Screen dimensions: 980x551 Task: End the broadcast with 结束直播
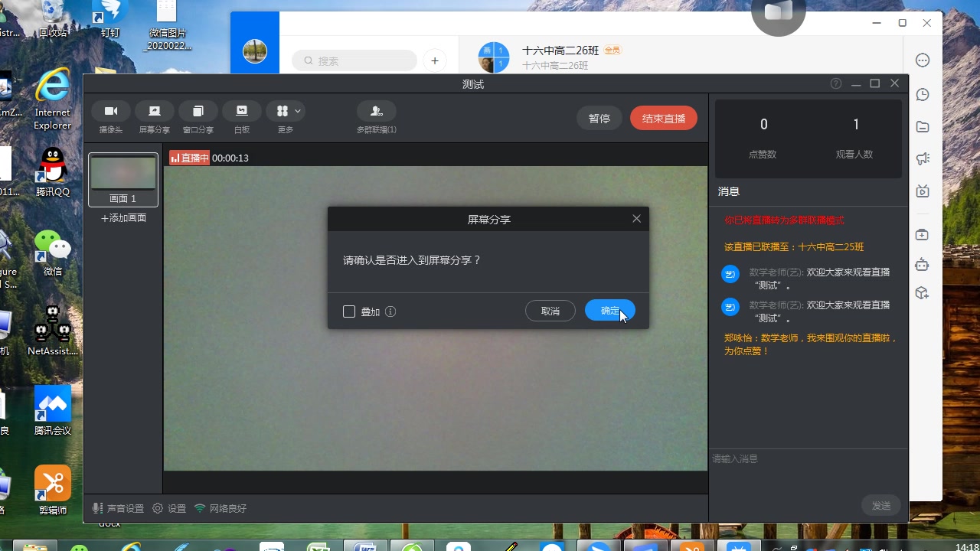coord(664,119)
